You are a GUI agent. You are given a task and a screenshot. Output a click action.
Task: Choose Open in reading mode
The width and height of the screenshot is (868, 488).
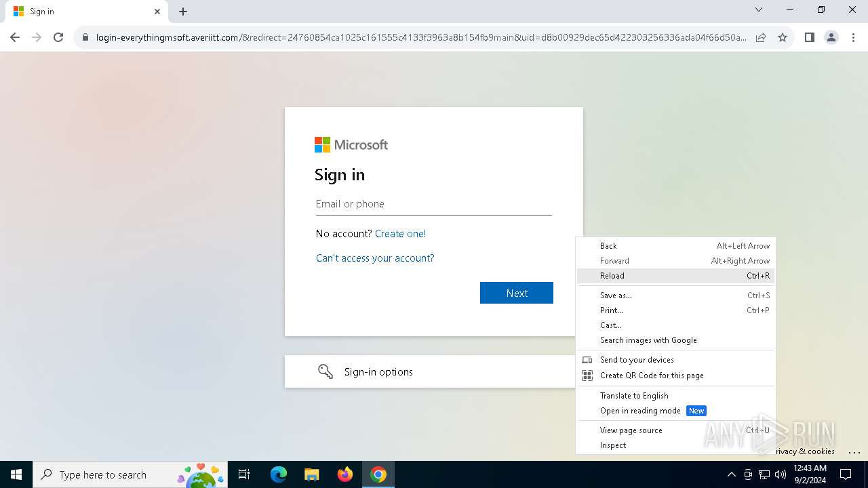click(675, 411)
